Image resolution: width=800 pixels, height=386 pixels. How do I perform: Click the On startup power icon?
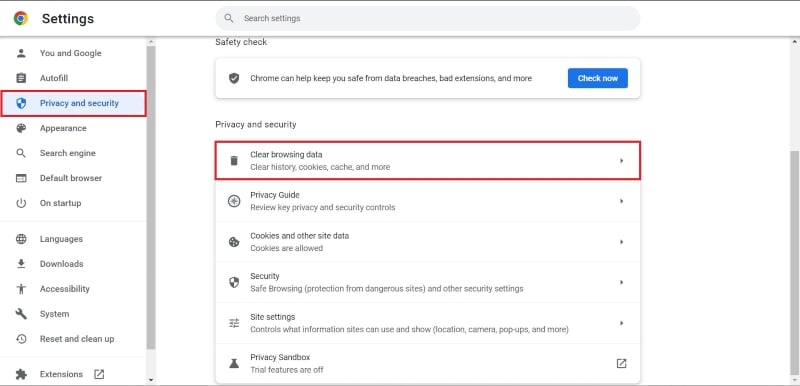coord(21,203)
